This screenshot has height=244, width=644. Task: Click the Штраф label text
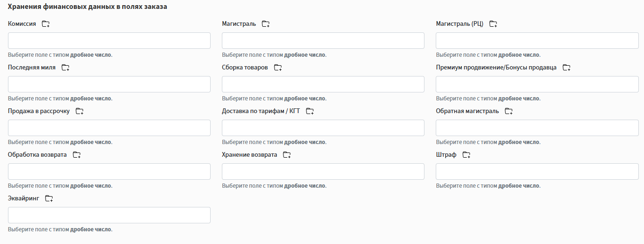446,155
